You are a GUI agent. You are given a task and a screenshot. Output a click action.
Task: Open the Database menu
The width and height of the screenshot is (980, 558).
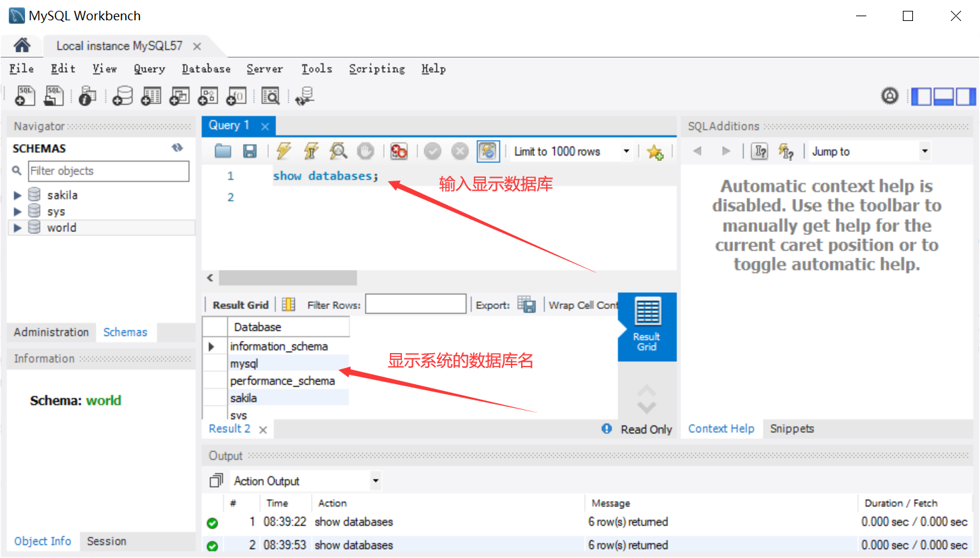pyautogui.click(x=206, y=68)
